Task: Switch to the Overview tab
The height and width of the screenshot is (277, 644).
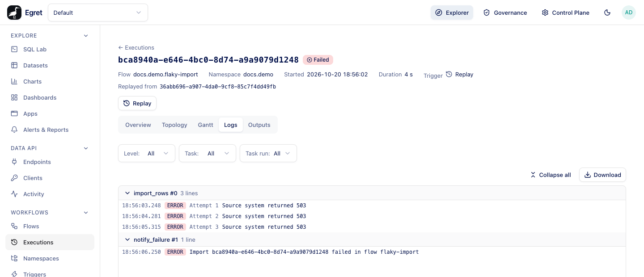Action: click(138, 125)
